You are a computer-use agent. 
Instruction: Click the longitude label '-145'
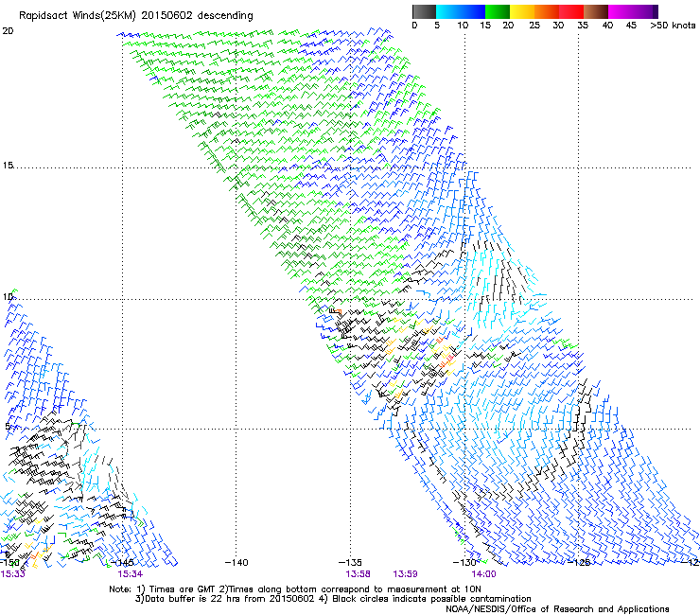(122, 563)
